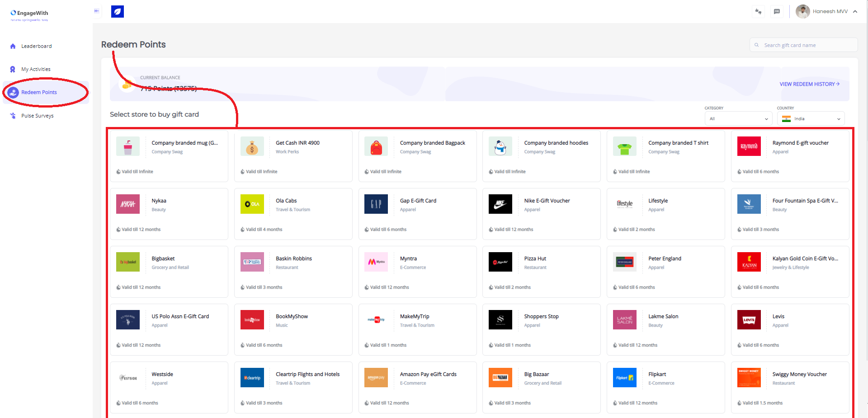868x418 pixels.
Task: Select the Lifestyle logo
Action: click(625, 204)
